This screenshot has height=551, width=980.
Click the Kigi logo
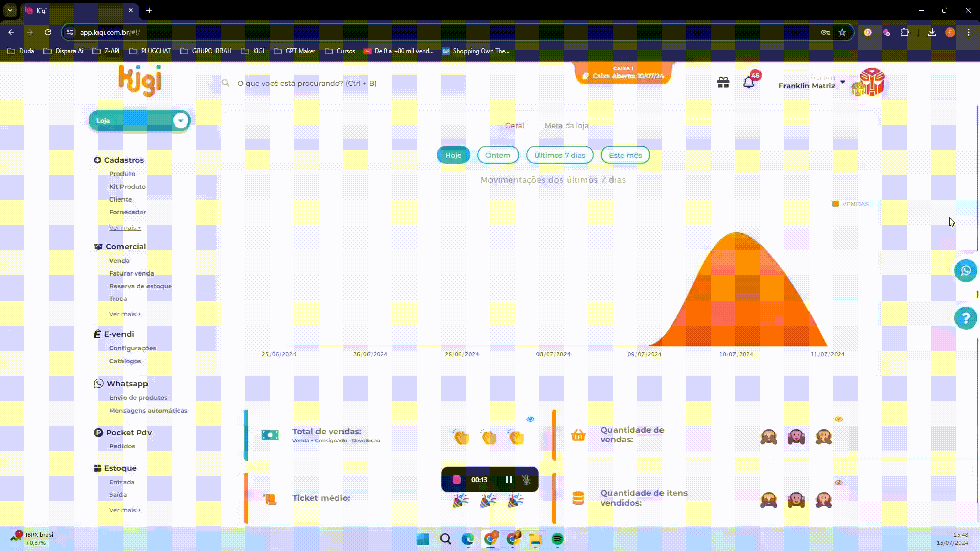[140, 81]
